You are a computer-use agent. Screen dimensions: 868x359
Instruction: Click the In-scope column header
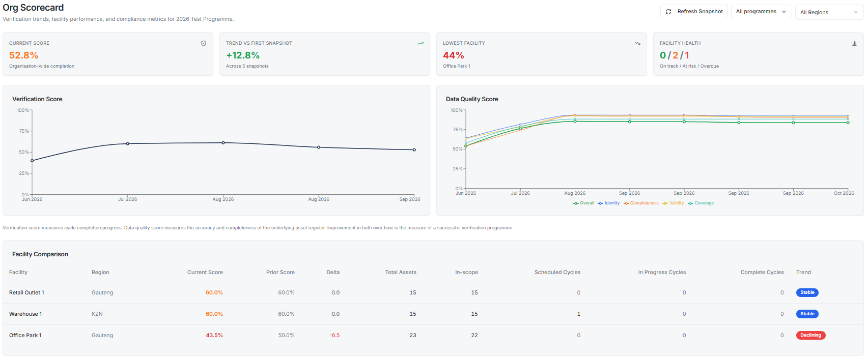466,273
